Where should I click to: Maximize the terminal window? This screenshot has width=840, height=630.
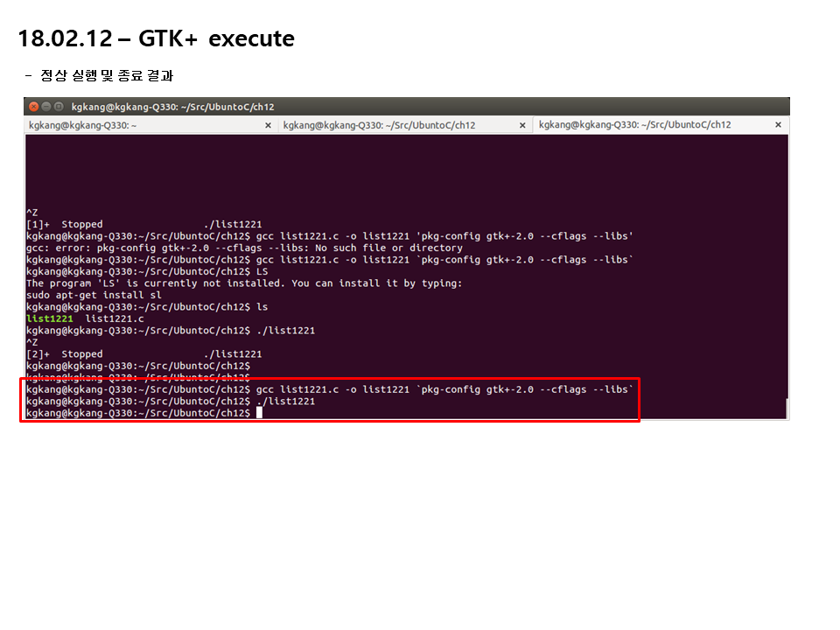coord(59,107)
